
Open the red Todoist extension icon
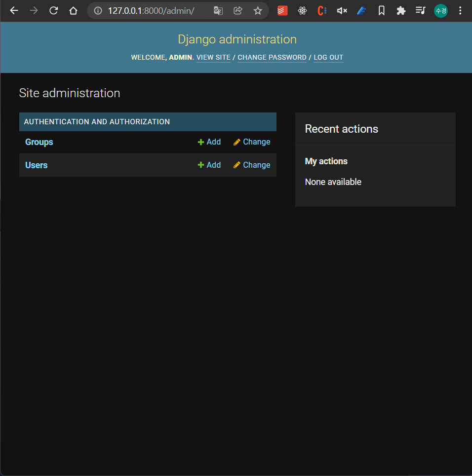point(282,11)
